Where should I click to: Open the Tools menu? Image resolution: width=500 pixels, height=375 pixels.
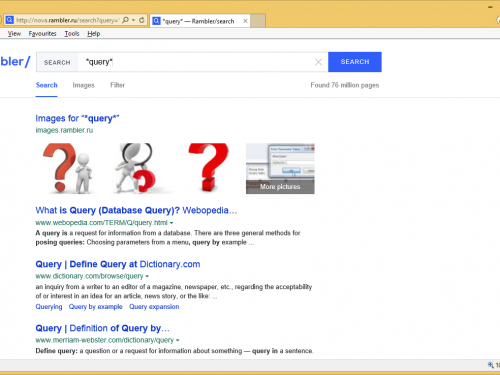pyautogui.click(x=72, y=34)
